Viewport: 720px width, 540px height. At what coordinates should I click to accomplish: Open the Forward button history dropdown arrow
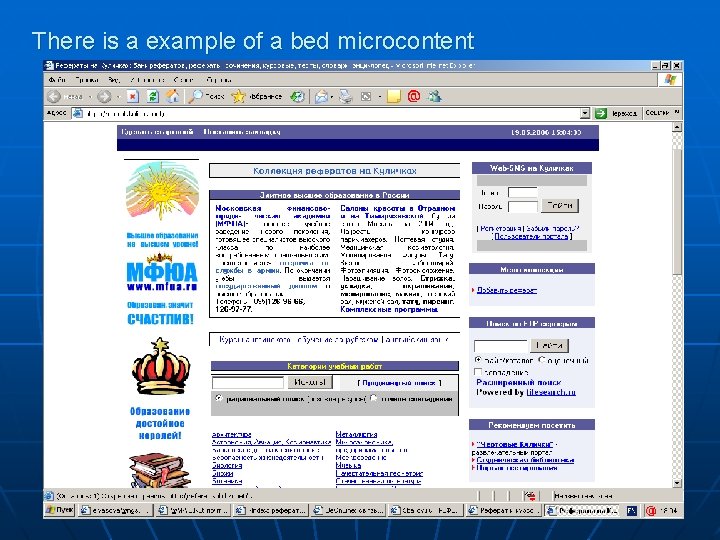pos(118,97)
